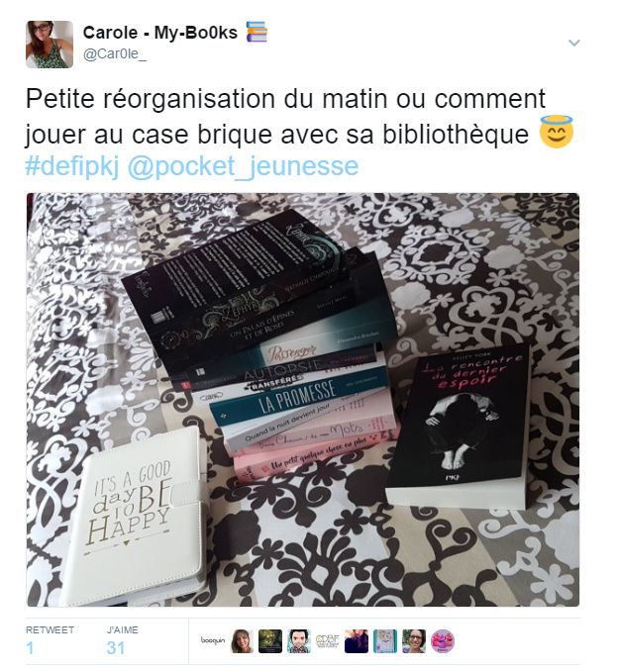Screen dimensions: 617x672
Task: Open the booquin liker avatar
Action: click(213, 640)
